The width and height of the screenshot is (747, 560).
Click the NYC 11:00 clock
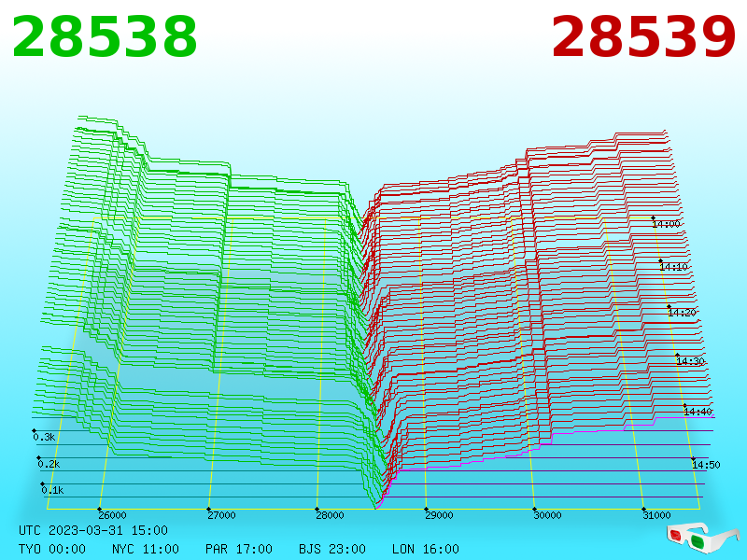[146, 549]
